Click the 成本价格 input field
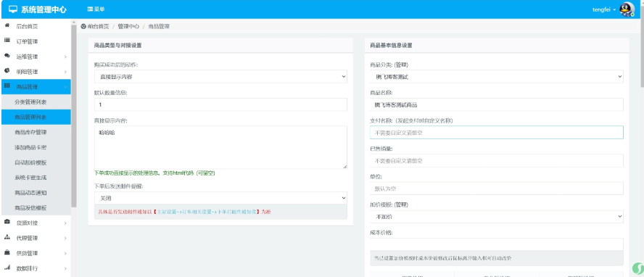 497,244
